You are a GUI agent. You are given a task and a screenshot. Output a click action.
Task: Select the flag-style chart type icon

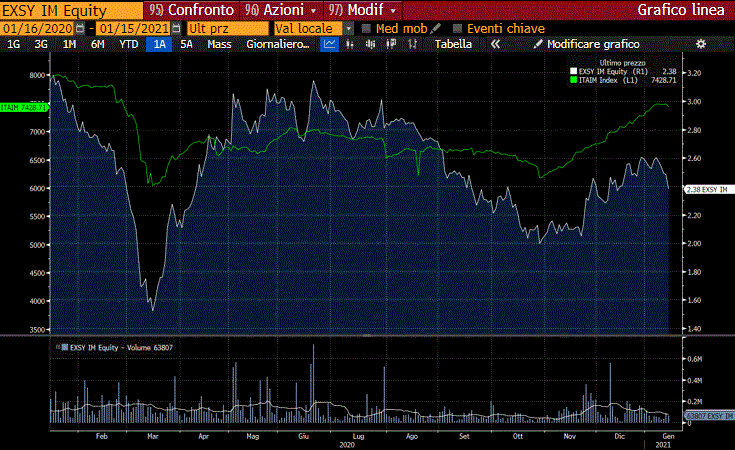[x=391, y=44]
